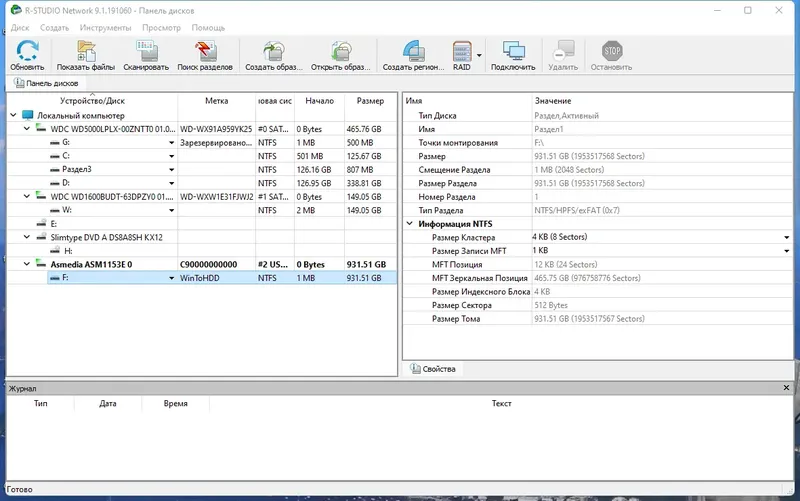Start scanning with the Сканировать icon
The image size is (800, 501).
pos(146,52)
